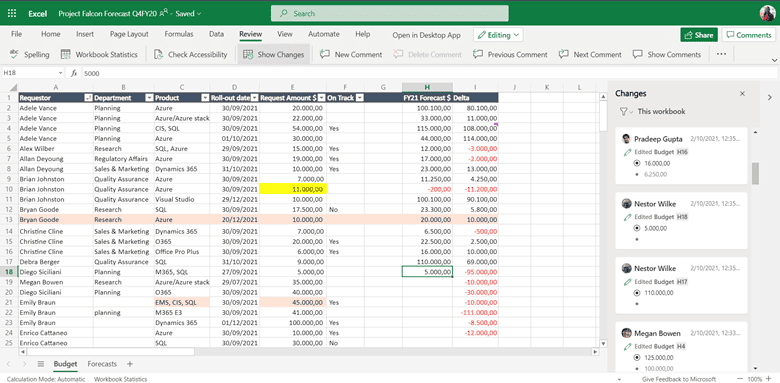Viewport: 780px width, 383px height.
Task: Click the vertical sheet scrollbar down arrow
Action: [x=603, y=343]
